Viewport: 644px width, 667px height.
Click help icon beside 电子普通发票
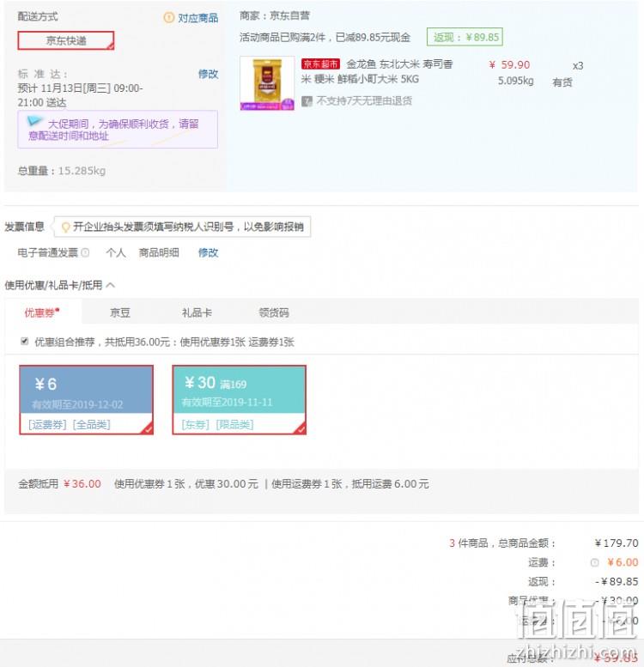click(x=85, y=252)
